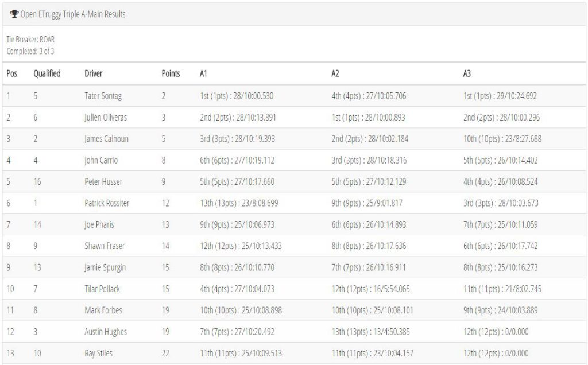This screenshot has width=588, height=365.
Task: Click Ray Stiles's A2 result '23/10:04.157'
Action: (393, 353)
